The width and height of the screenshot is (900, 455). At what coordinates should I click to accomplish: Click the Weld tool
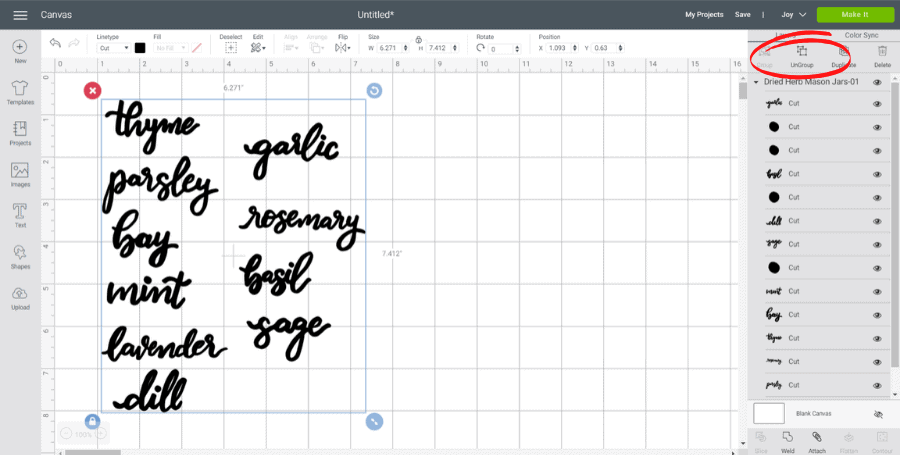788,442
